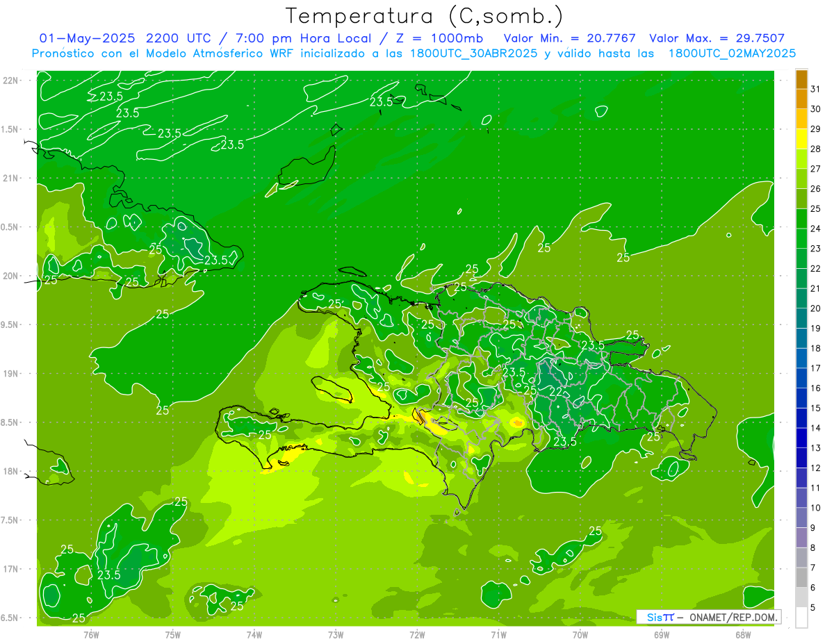Click the '21N' latitude axis label
The image size is (834, 644).
pyautogui.click(x=11, y=178)
